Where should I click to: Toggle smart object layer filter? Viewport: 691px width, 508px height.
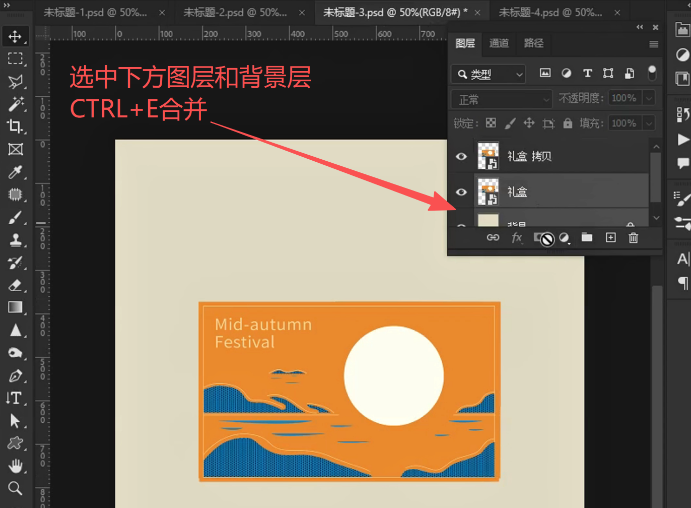point(629,73)
